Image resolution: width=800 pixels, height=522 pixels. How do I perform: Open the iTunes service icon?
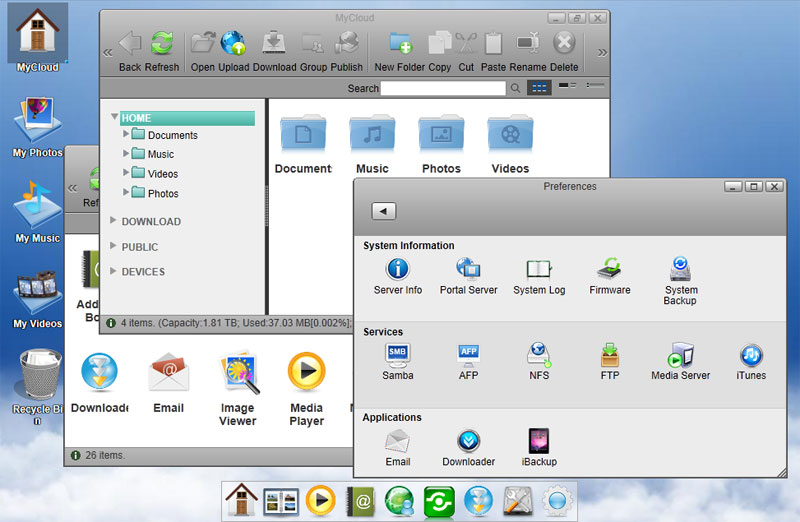click(x=751, y=355)
